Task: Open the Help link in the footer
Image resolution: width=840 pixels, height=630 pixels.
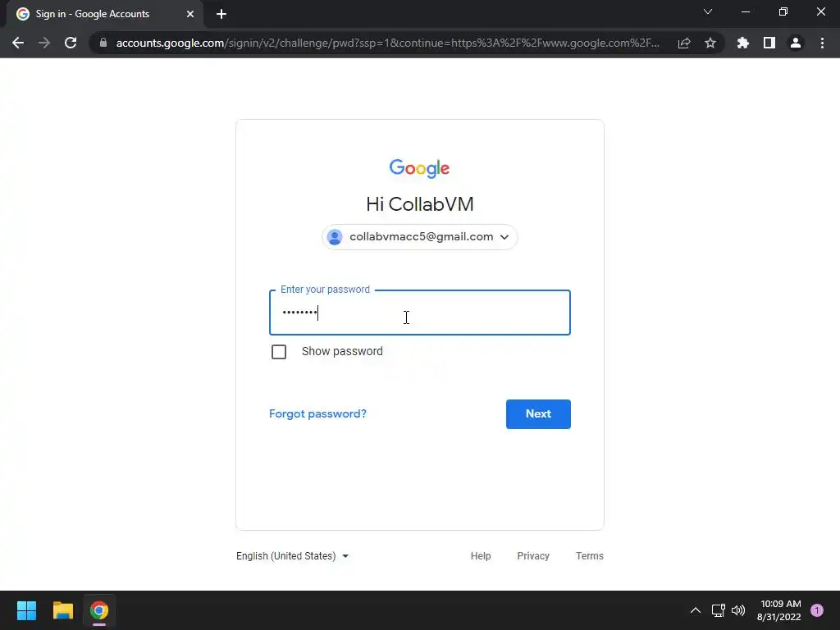Action: (x=481, y=556)
